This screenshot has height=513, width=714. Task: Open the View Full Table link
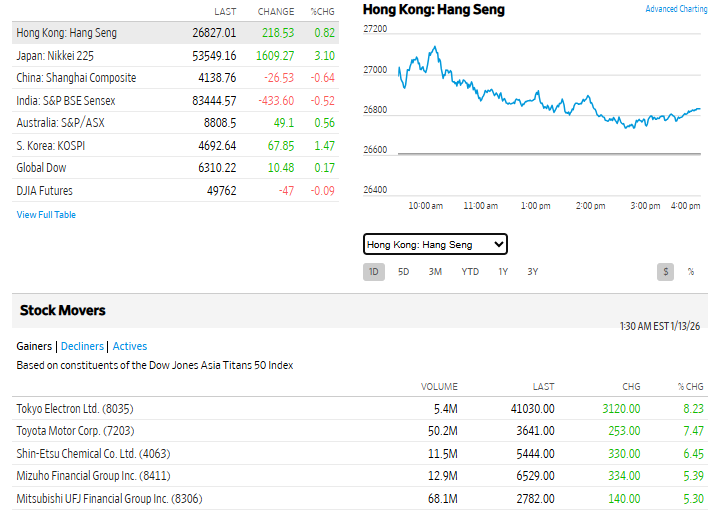[46, 215]
